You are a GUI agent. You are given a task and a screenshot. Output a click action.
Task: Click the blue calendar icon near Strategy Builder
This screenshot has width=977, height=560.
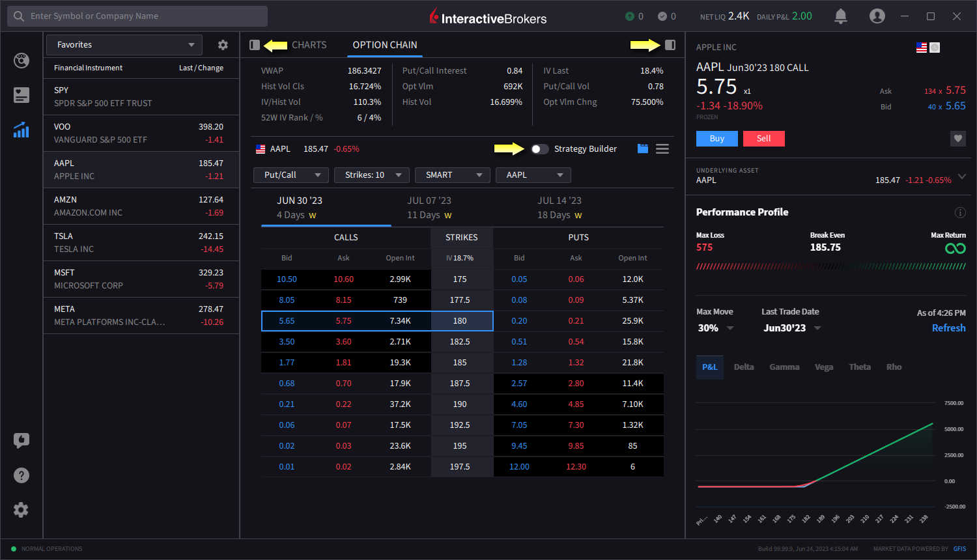643,148
